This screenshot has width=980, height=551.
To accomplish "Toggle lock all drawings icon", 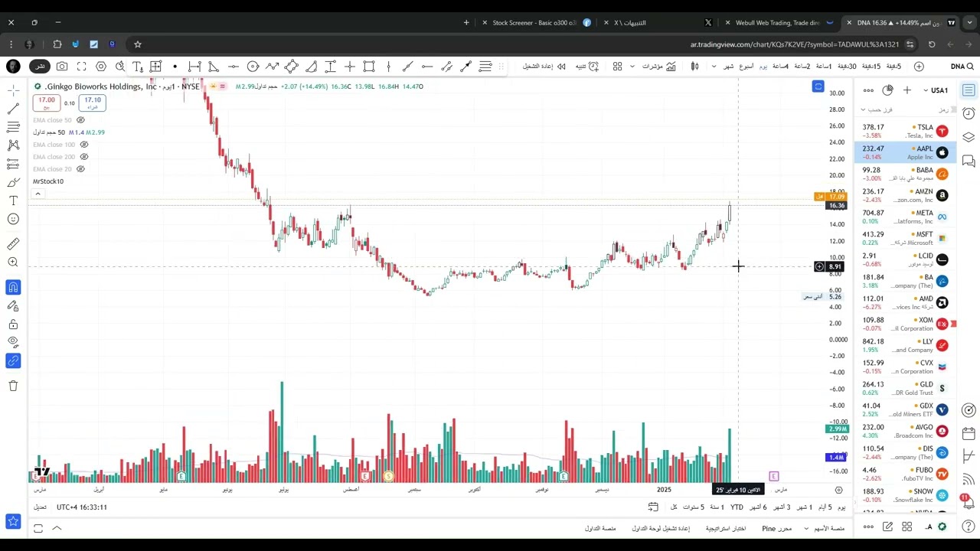I will point(13,324).
